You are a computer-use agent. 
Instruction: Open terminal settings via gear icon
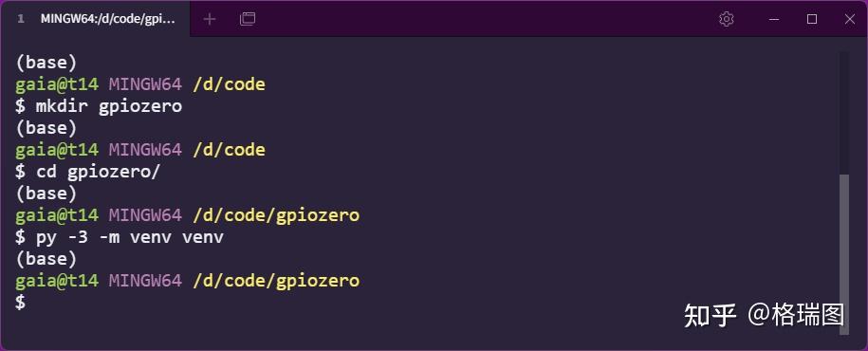point(727,19)
